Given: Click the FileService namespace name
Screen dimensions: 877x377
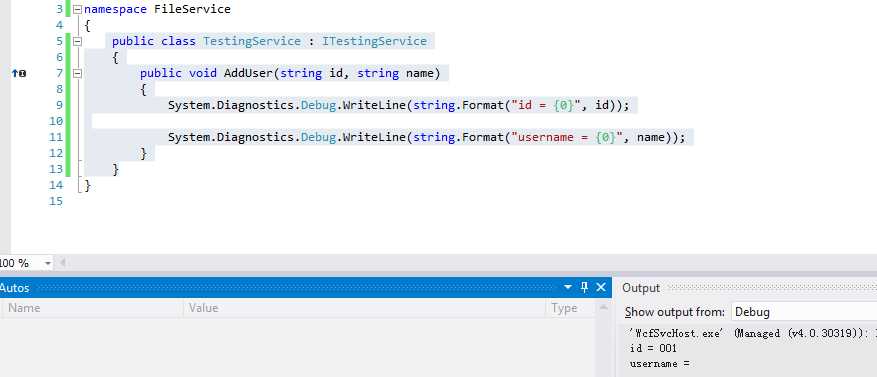Looking at the screenshot, I should click(x=192, y=10).
